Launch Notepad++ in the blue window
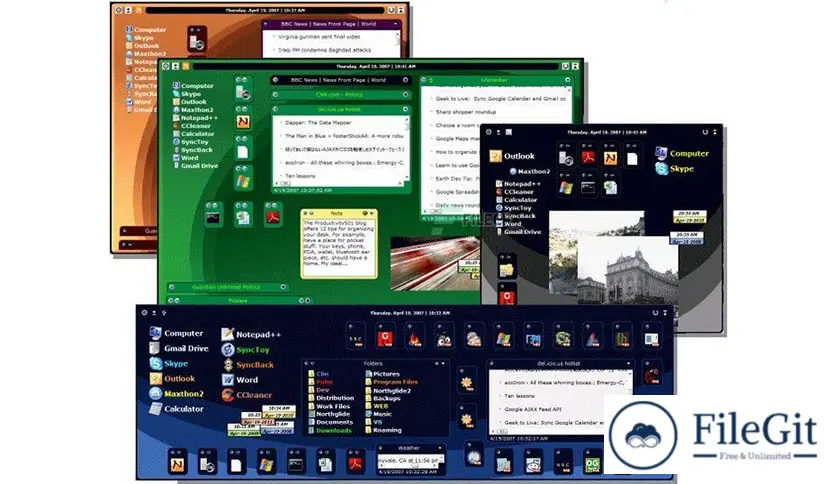The width and height of the screenshot is (836, 484). click(251, 334)
